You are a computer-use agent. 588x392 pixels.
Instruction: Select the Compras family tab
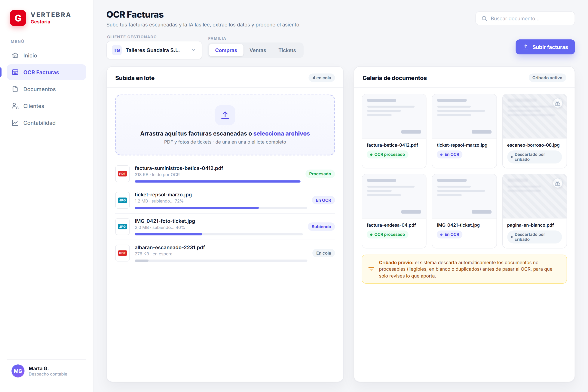coord(226,50)
